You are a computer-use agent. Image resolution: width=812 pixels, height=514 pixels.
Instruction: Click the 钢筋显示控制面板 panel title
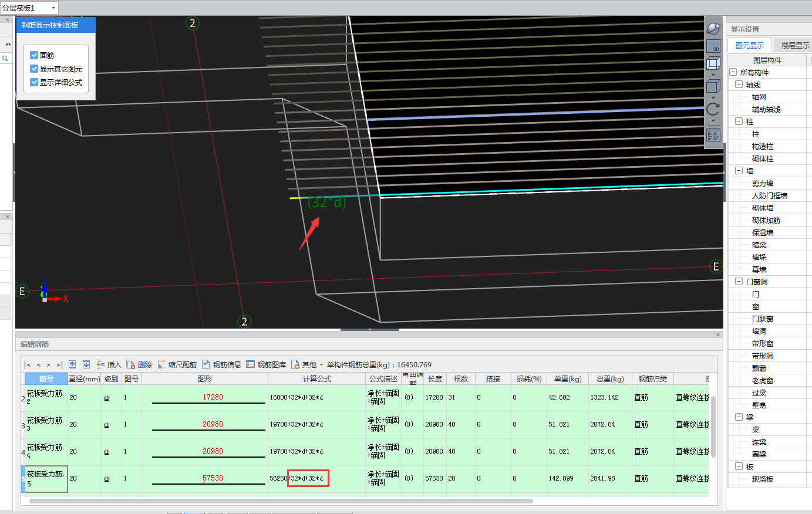[50, 25]
